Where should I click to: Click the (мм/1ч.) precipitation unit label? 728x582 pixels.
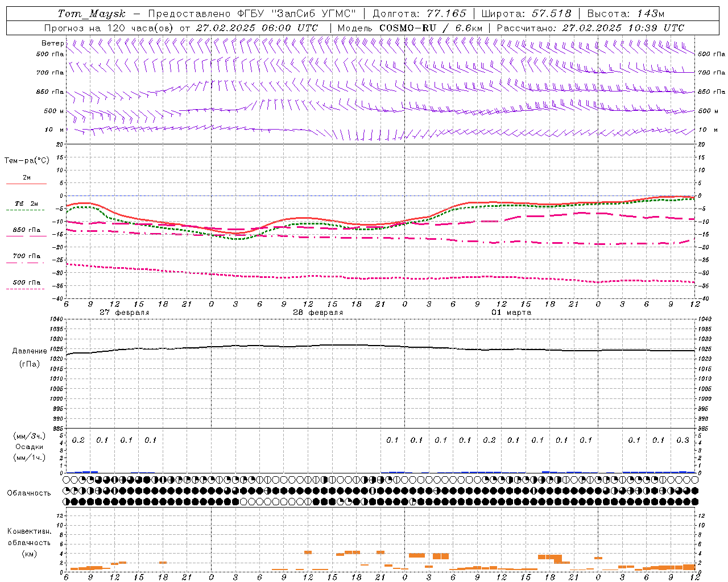(x=30, y=458)
